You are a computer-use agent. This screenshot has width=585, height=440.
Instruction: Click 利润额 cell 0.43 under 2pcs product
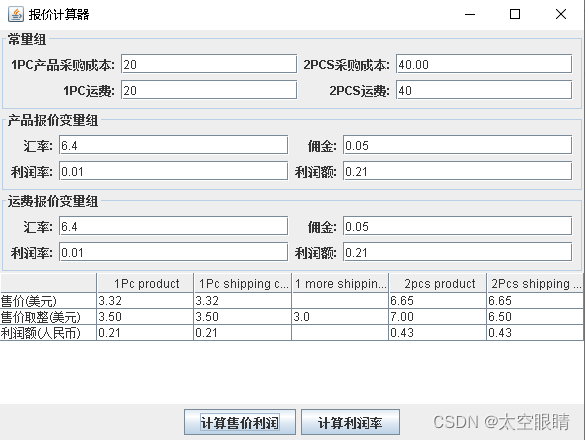pyautogui.click(x=438, y=333)
